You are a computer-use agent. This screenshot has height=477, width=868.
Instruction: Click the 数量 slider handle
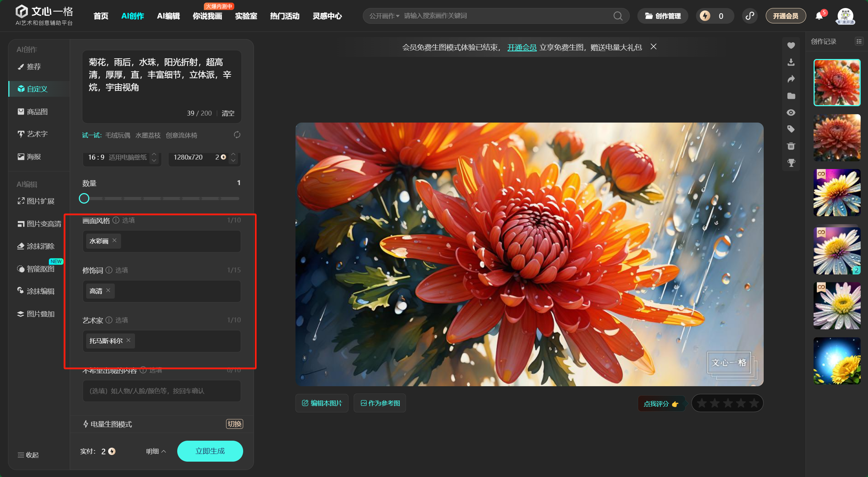pyautogui.click(x=84, y=198)
